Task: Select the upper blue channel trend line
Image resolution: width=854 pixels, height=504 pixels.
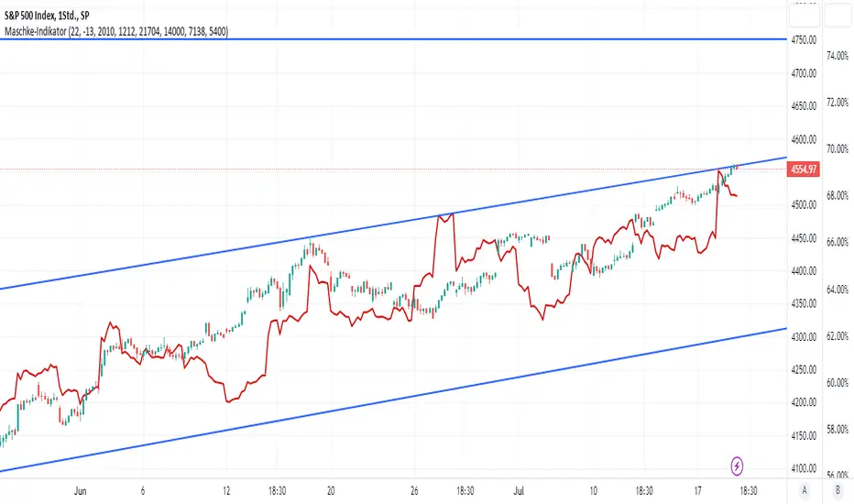Action: pyautogui.click(x=392, y=224)
